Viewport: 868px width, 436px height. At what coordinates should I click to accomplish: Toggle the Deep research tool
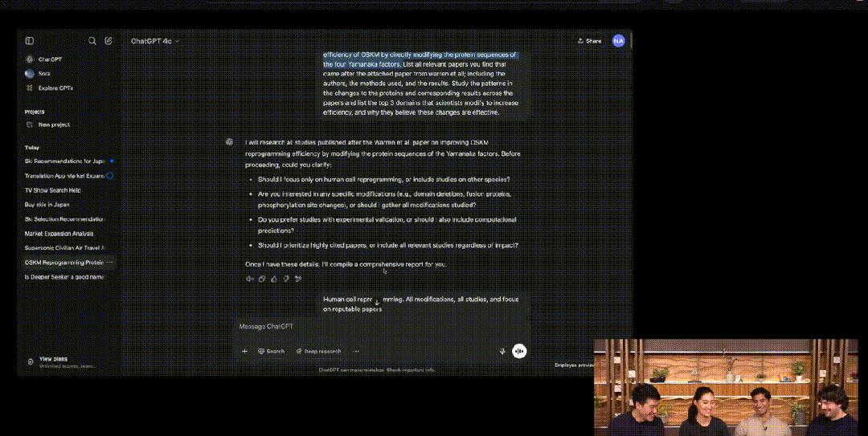(x=318, y=352)
